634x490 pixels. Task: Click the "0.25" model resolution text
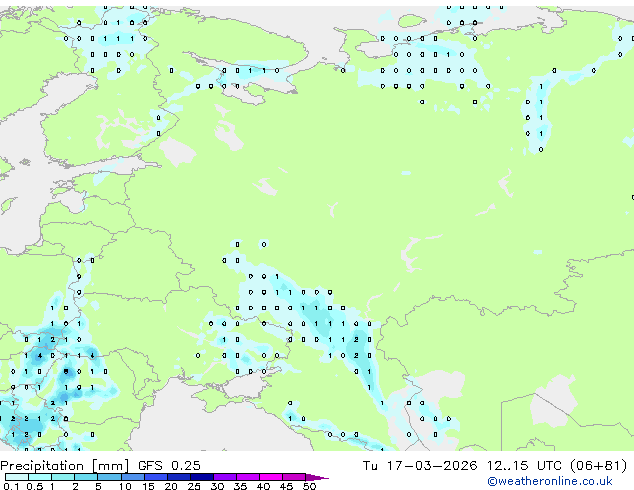coord(186,466)
